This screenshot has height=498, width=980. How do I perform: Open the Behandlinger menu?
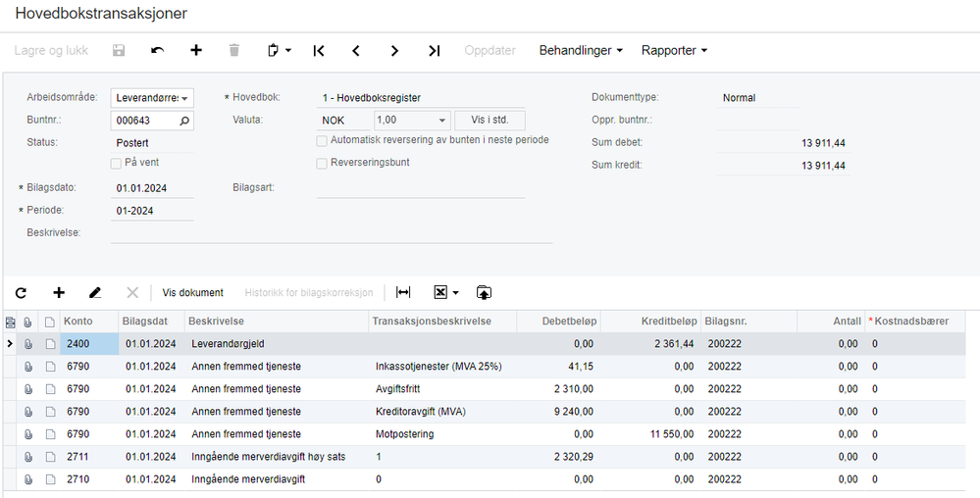click(x=581, y=51)
